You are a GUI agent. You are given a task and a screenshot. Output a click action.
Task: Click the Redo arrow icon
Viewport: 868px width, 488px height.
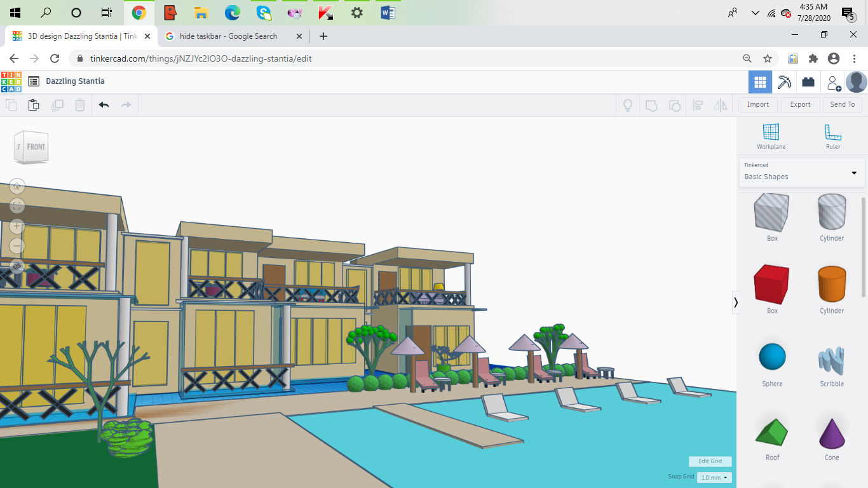point(126,105)
